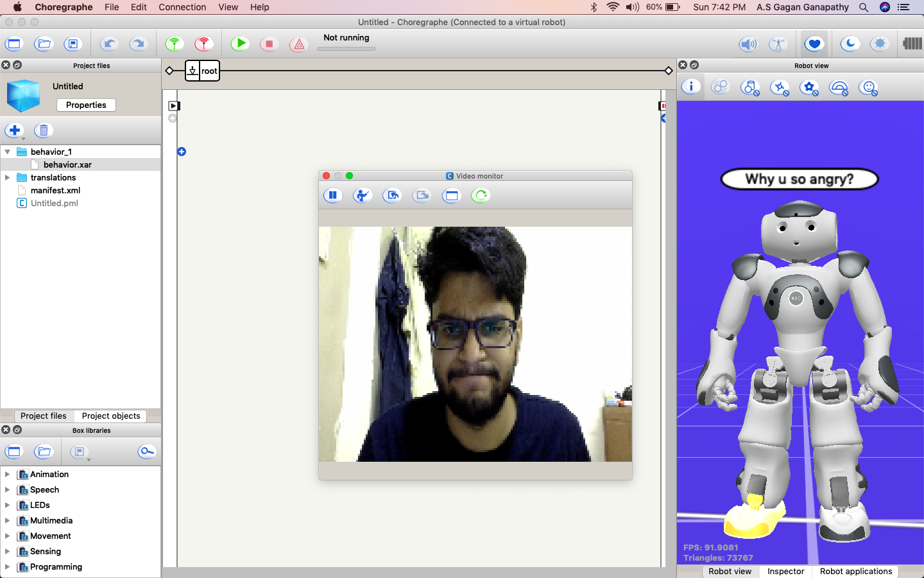Collapse the behavior_1 folder
The width and height of the screenshot is (924, 578).
(x=8, y=152)
